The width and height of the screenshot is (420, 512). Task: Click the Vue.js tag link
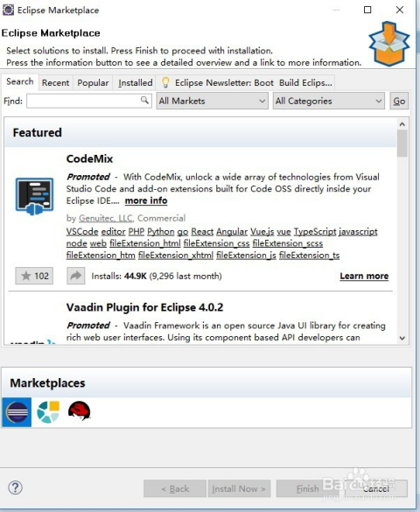tap(262, 232)
